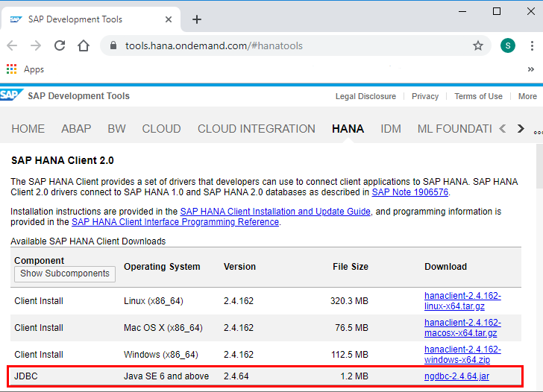Switch to the ABAP tab
This screenshot has height=392, width=543.
(76, 129)
